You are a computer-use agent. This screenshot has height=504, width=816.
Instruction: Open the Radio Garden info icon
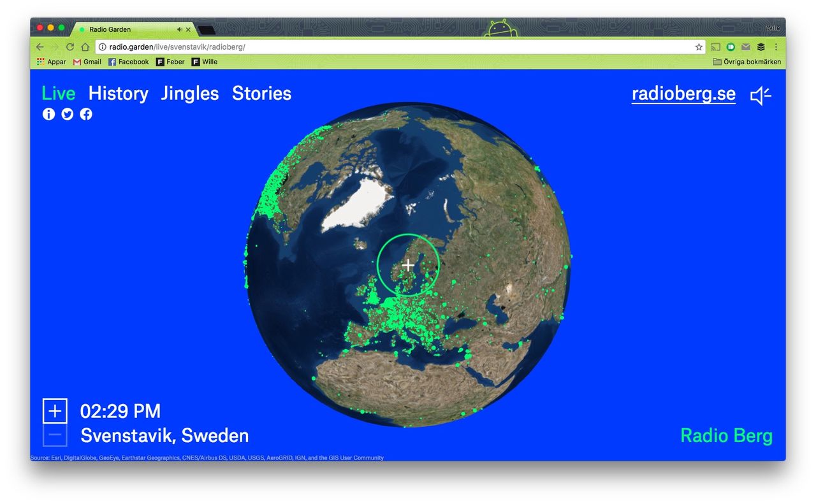click(48, 114)
